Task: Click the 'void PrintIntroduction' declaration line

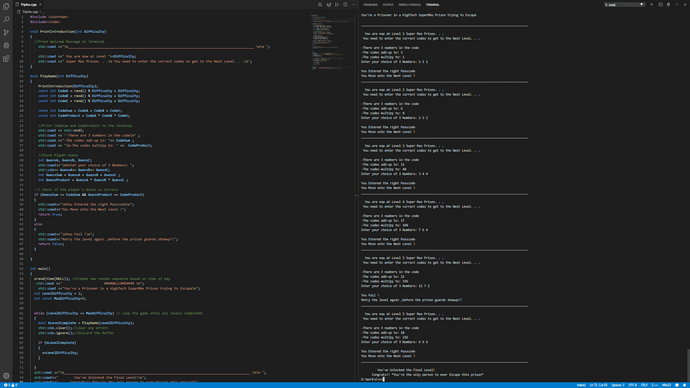Action: point(68,32)
